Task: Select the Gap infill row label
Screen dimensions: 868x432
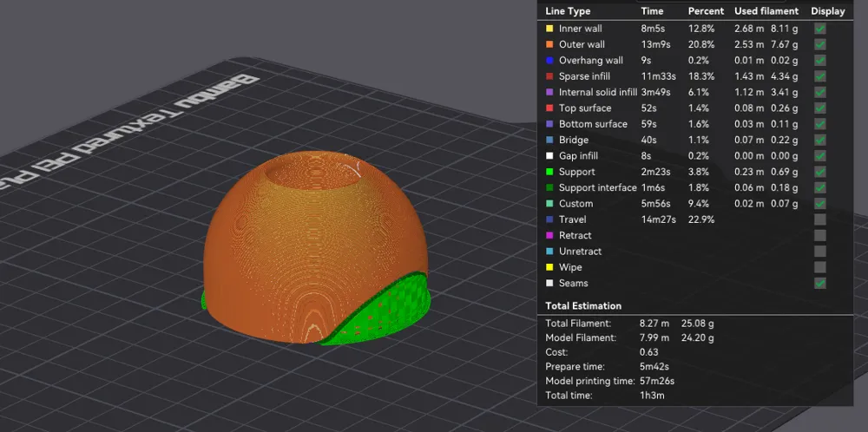Action: click(x=578, y=156)
